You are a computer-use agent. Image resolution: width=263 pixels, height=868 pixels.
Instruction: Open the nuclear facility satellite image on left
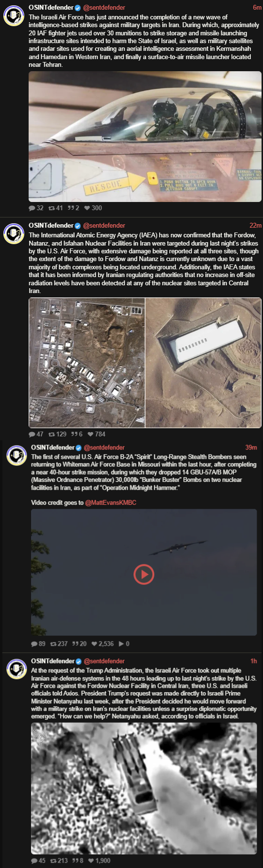(87, 362)
